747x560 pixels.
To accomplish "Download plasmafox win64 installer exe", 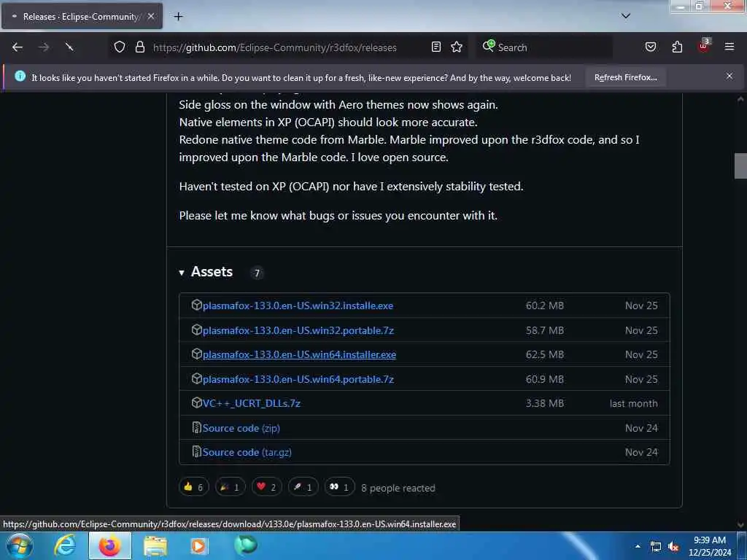I will (x=299, y=355).
